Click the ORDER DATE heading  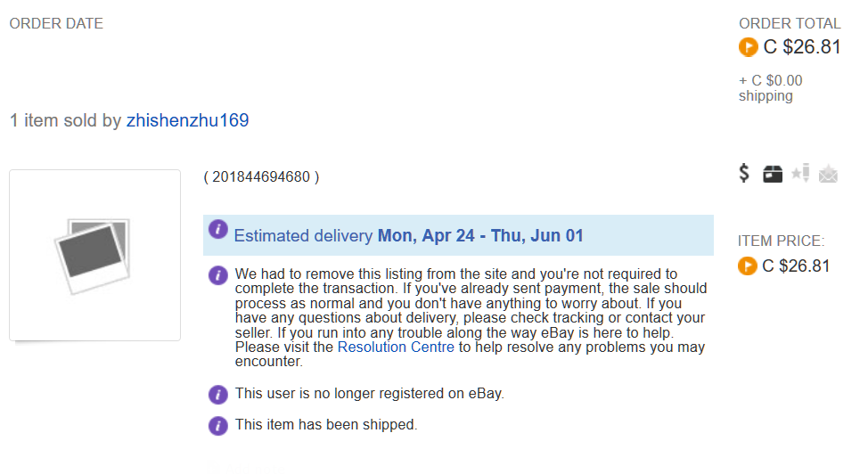(x=56, y=24)
